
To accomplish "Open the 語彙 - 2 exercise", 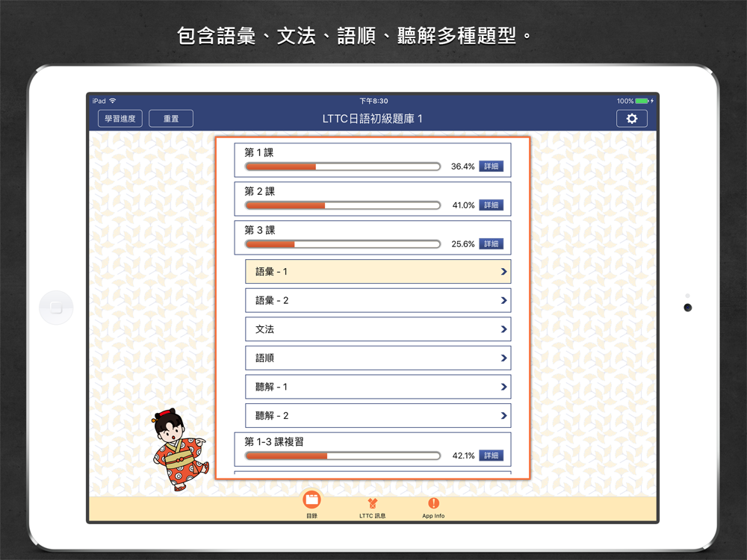I will pyautogui.click(x=378, y=300).
